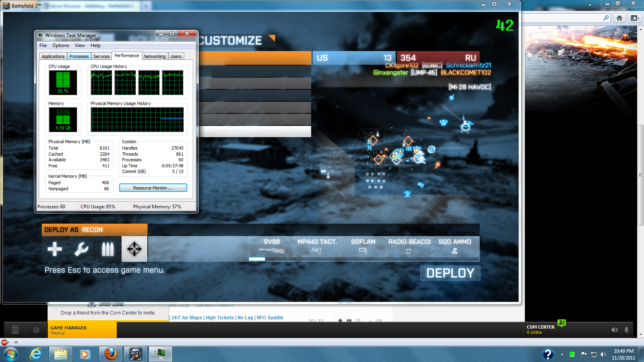The image size is (644, 362).
Task: Click the Battlefield 3 window title icon
Action: [x=6, y=6]
